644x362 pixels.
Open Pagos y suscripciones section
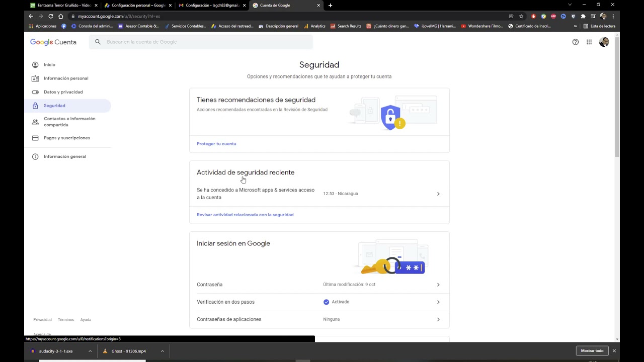[67, 138]
